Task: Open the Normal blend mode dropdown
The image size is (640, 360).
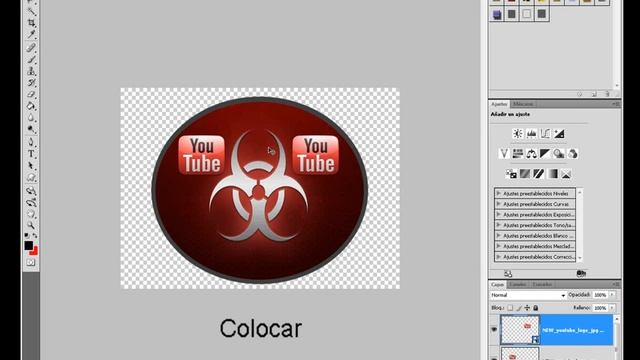Action: click(x=528, y=295)
